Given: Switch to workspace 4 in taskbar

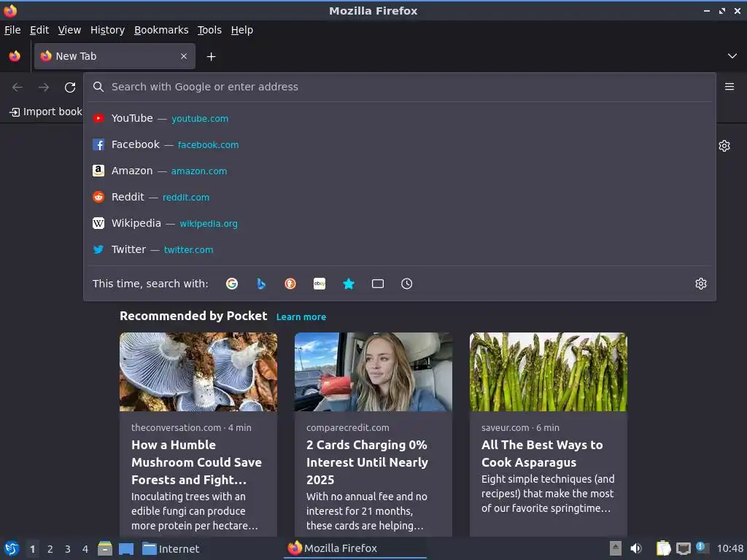Looking at the screenshot, I should click(85, 549).
